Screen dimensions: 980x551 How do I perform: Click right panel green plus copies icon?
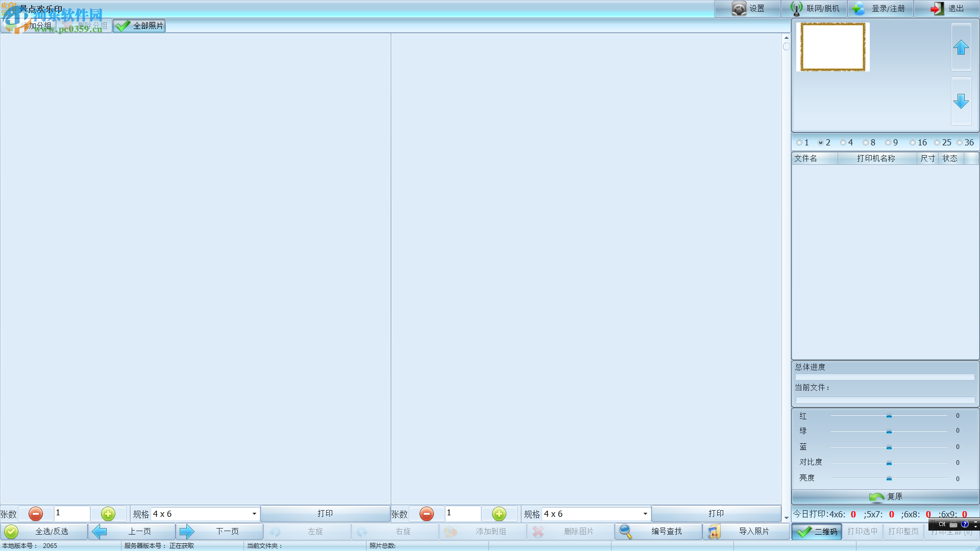(x=499, y=514)
